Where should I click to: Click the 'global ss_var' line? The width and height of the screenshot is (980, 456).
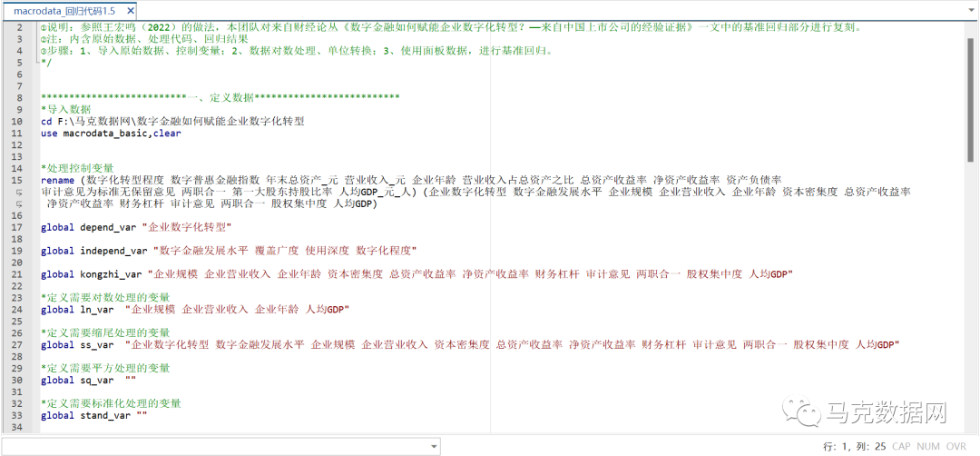click(x=470, y=344)
